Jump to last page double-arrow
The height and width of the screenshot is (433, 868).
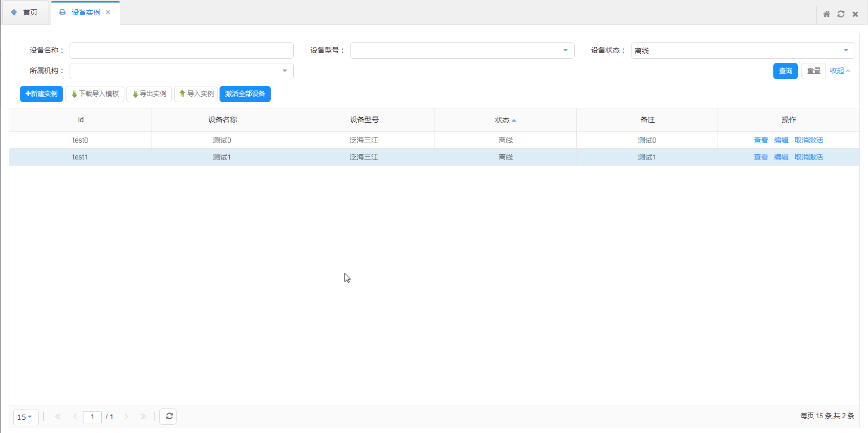pos(143,417)
